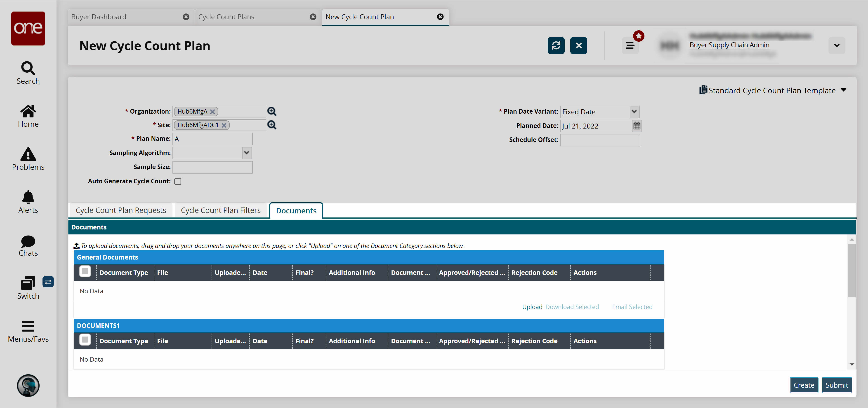Open the Site lookup magnifier icon
Screen dimensions: 868x408
pos(271,125)
